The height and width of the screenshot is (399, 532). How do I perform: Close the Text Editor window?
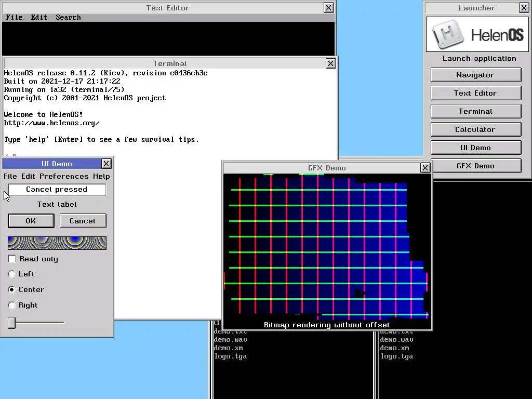click(328, 8)
